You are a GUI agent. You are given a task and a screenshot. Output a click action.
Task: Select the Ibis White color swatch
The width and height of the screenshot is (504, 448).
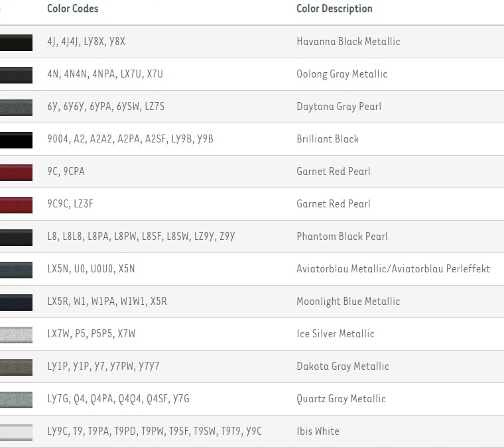point(16,431)
